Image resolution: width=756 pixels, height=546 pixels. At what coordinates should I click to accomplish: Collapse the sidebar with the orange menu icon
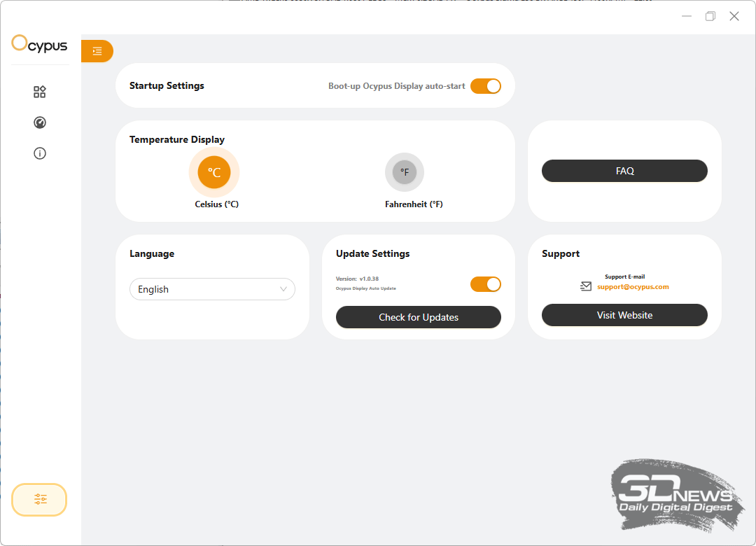point(97,51)
